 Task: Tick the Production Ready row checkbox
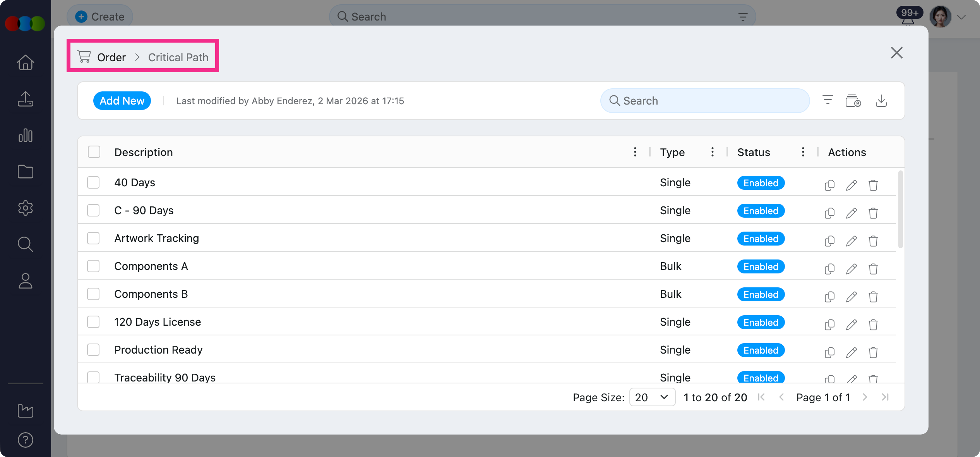click(93, 350)
